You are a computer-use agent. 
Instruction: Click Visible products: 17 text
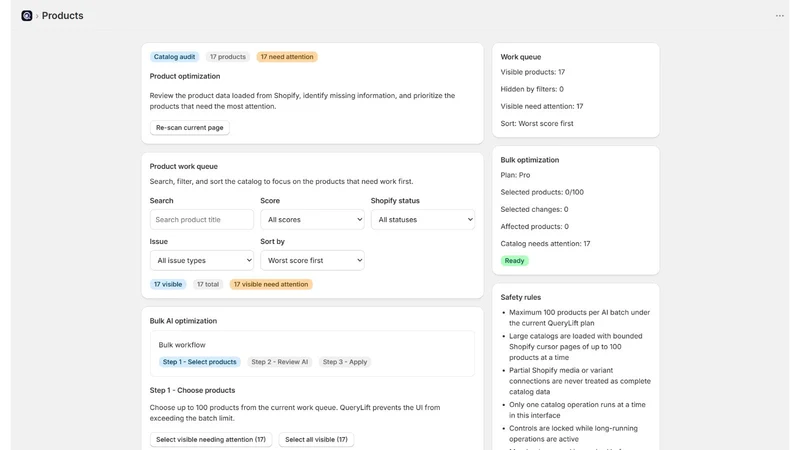533,72
